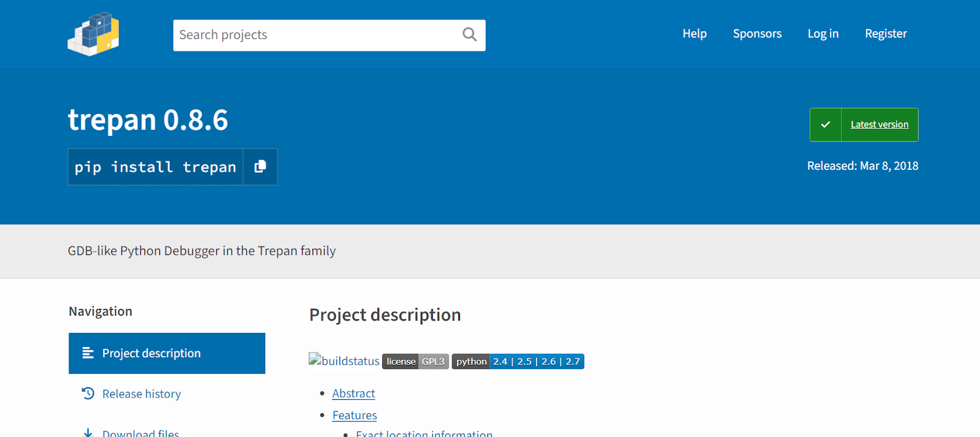Click the 'GDB-like Python Debugger' summary text
980x437 pixels.
202,251
